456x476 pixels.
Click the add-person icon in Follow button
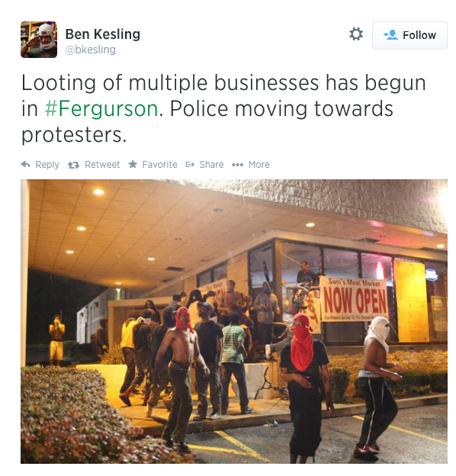pos(390,35)
